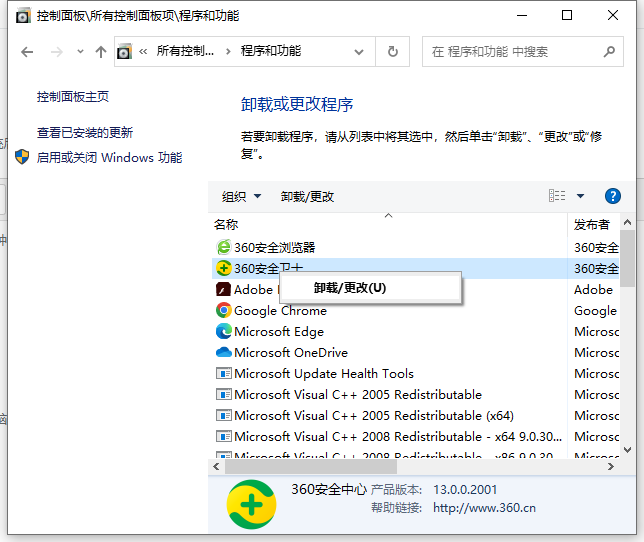This screenshot has height=542, width=644.
Task: Click the OneDrive cloud icon
Action: point(223,352)
